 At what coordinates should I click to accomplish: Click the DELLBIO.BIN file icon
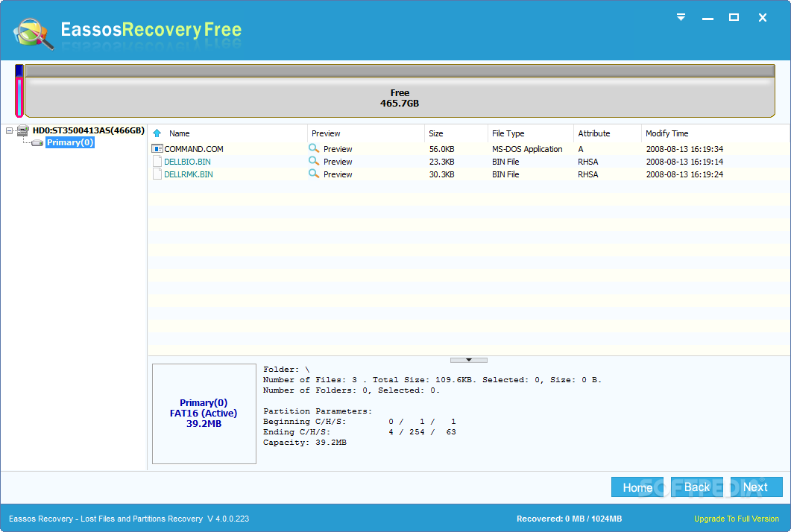click(157, 162)
